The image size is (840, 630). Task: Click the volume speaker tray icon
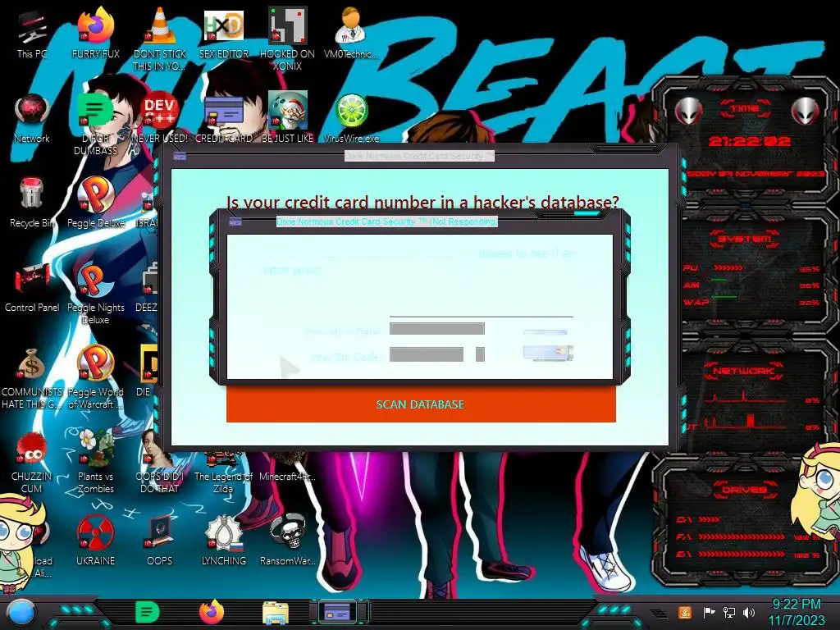pyautogui.click(x=749, y=612)
